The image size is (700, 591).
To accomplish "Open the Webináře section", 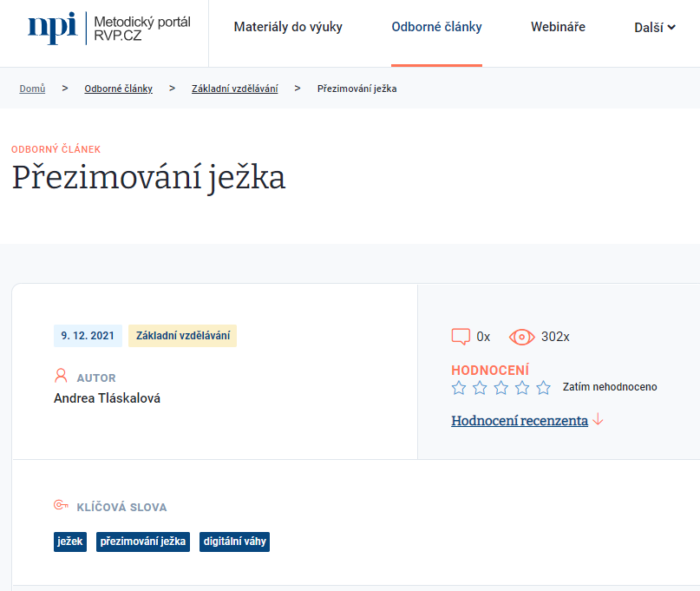I will pyautogui.click(x=558, y=27).
